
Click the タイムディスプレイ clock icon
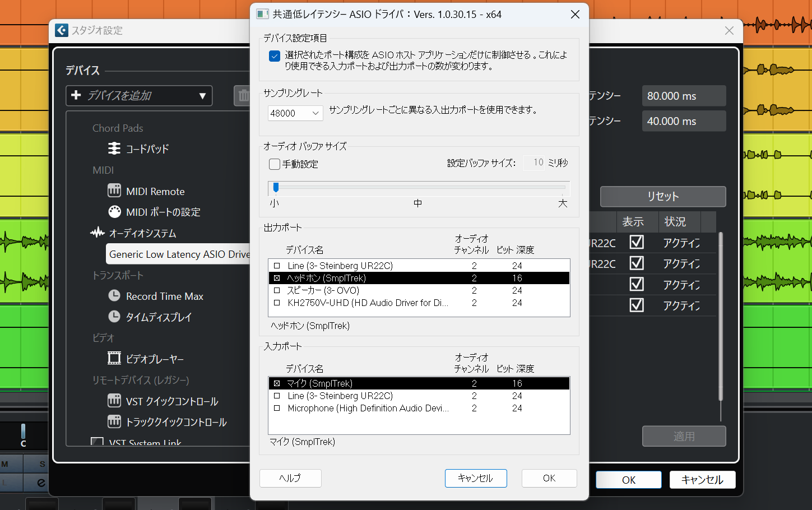click(x=114, y=317)
